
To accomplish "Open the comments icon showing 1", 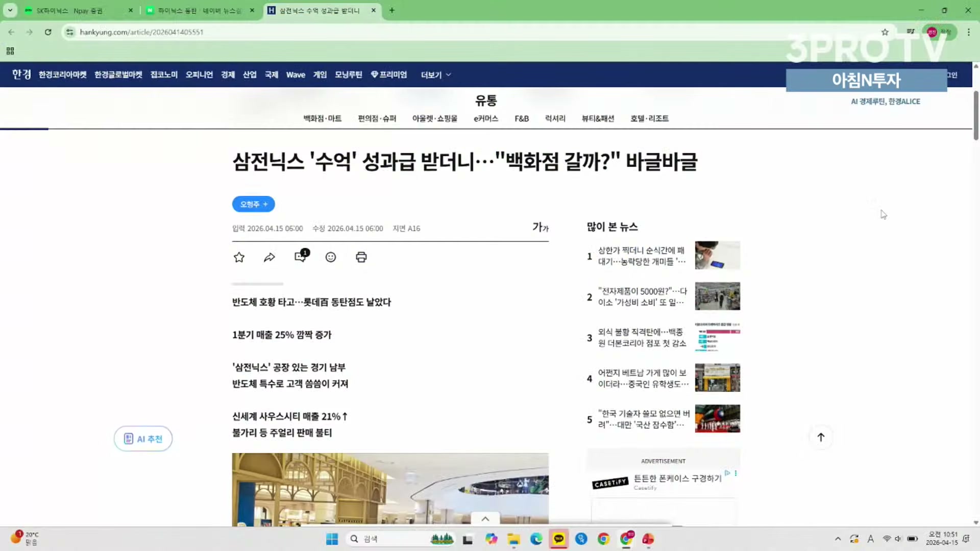I will click(x=301, y=257).
